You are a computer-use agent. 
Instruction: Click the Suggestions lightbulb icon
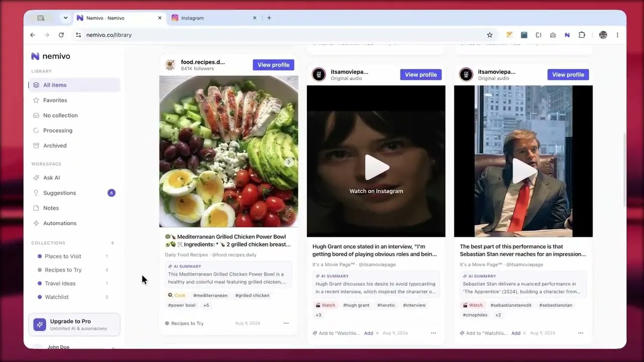pyautogui.click(x=36, y=193)
